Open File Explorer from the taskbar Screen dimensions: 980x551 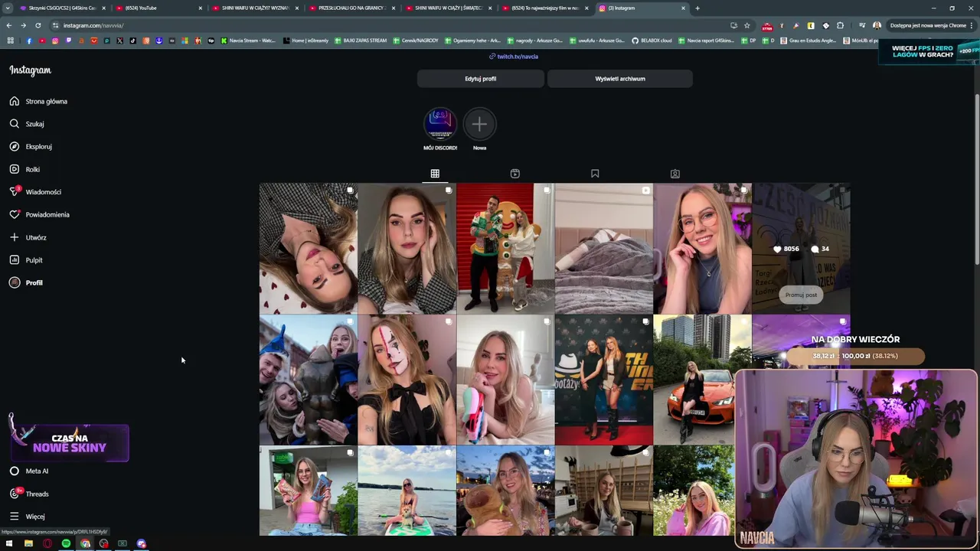28,543
